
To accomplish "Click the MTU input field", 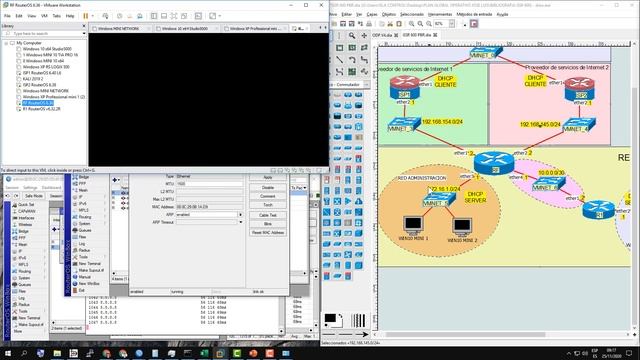I will tap(209, 184).
